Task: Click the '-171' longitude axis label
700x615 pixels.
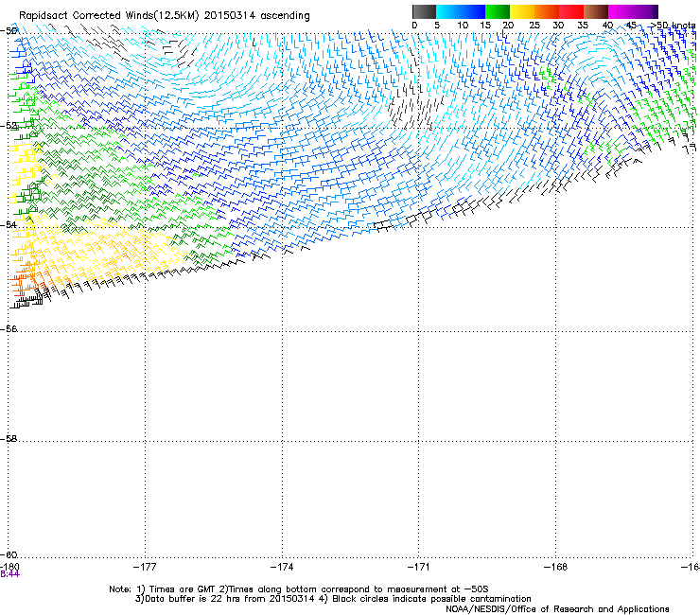Action: click(419, 567)
